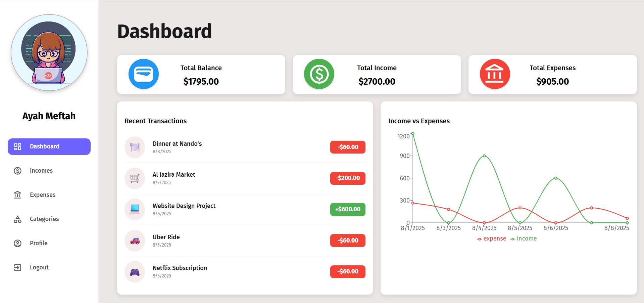644x303 pixels.
Task: Click the Uber Ride car icon
Action: (x=135, y=241)
